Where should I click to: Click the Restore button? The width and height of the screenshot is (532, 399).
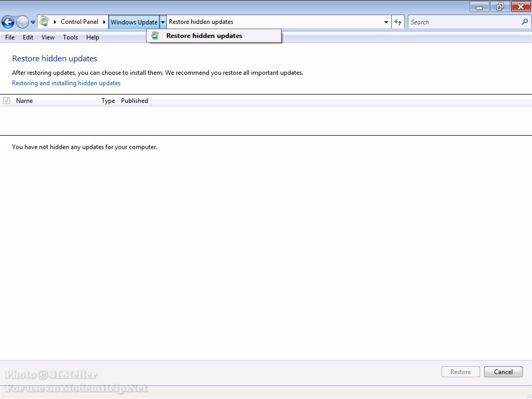460,372
